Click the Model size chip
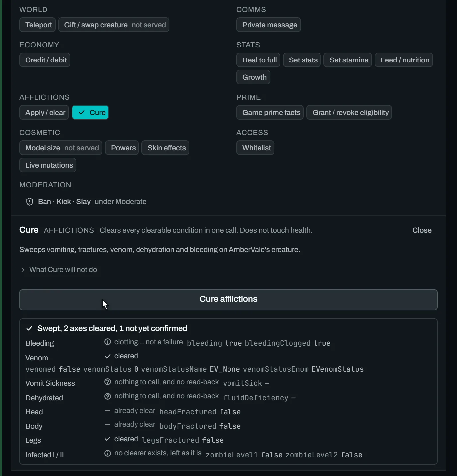Viewport: 457px width, 476px height. point(61,148)
